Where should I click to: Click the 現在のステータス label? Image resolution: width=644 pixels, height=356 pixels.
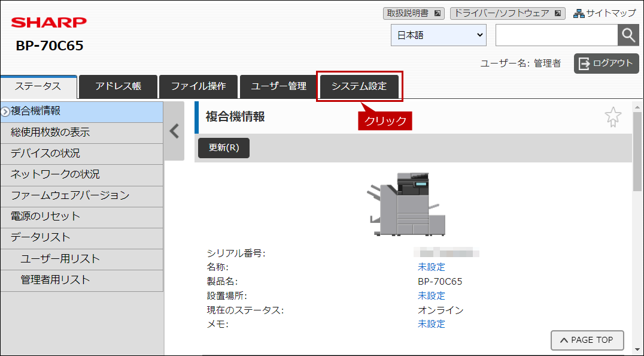(x=245, y=310)
